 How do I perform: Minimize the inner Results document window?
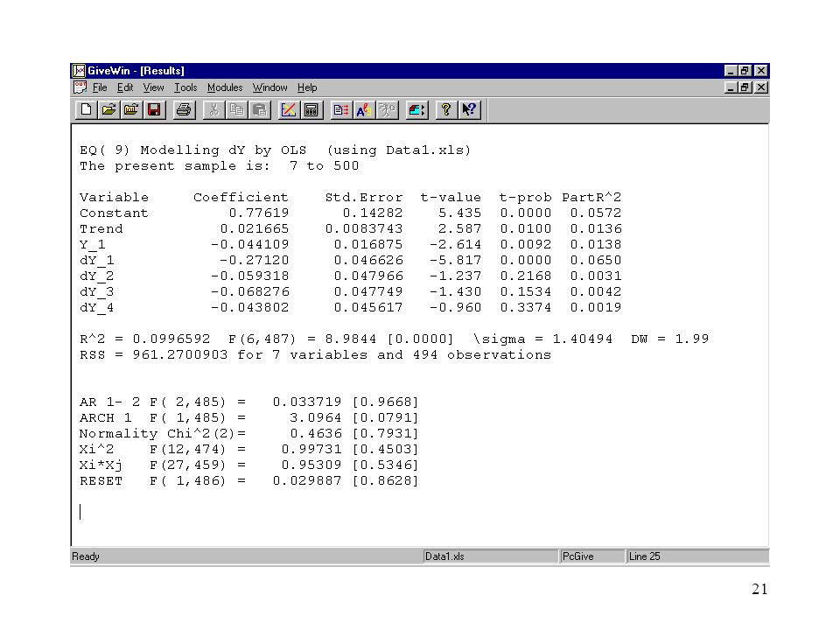[731, 87]
